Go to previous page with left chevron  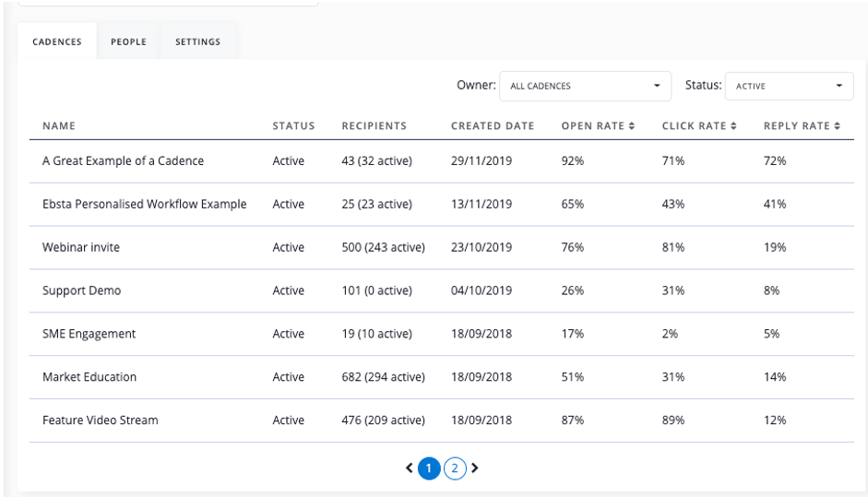tap(409, 468)
